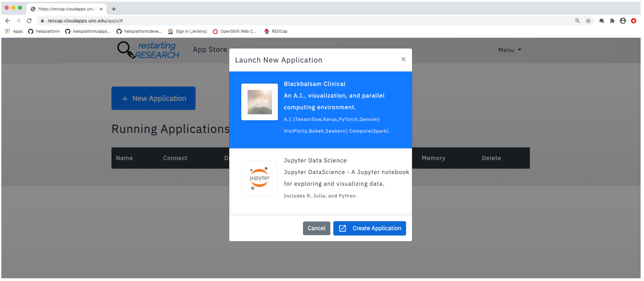Click the A.I.(Tensorflow,Keras,PyTorch,Gensim) text
This screenshot has height=281, width=644.
[x=332, y=119]
